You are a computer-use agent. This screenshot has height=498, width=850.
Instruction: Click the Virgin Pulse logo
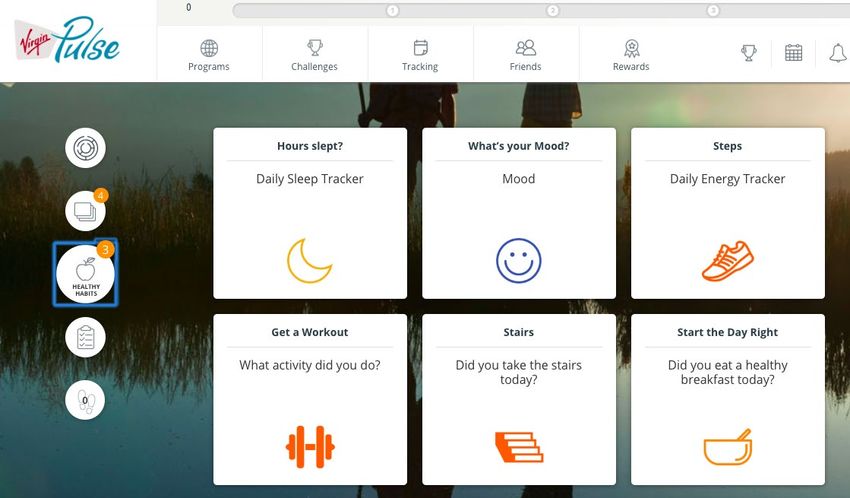(x=67, y=41)
